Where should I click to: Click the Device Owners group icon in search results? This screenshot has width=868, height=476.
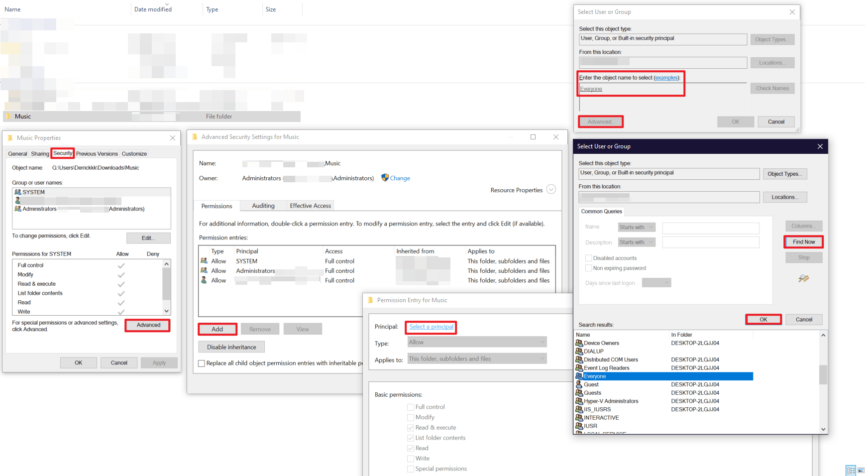pyautogui.click(x=579, y=343)
